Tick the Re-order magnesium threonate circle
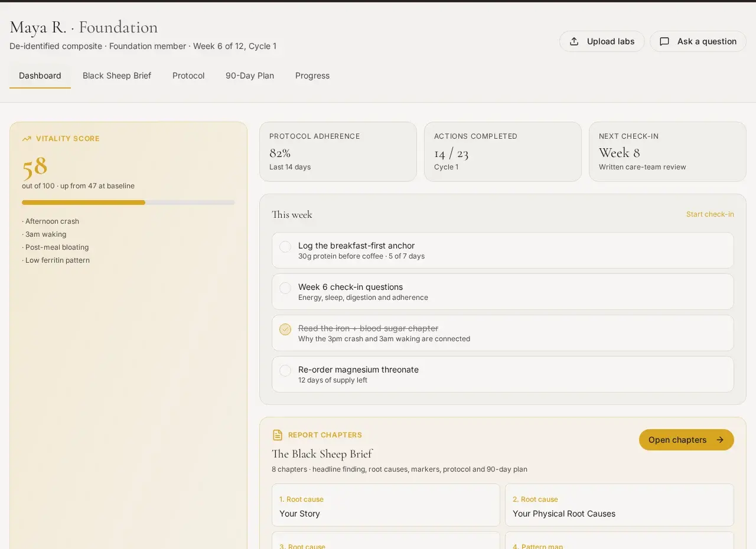Screen dimensions: 756x549 tap(285, 371)
